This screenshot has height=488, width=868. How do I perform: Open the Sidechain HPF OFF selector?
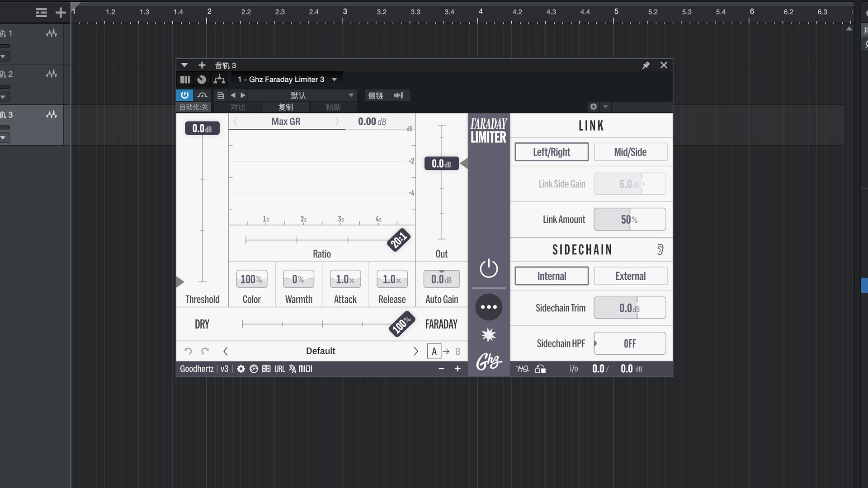tap(630, 344)
